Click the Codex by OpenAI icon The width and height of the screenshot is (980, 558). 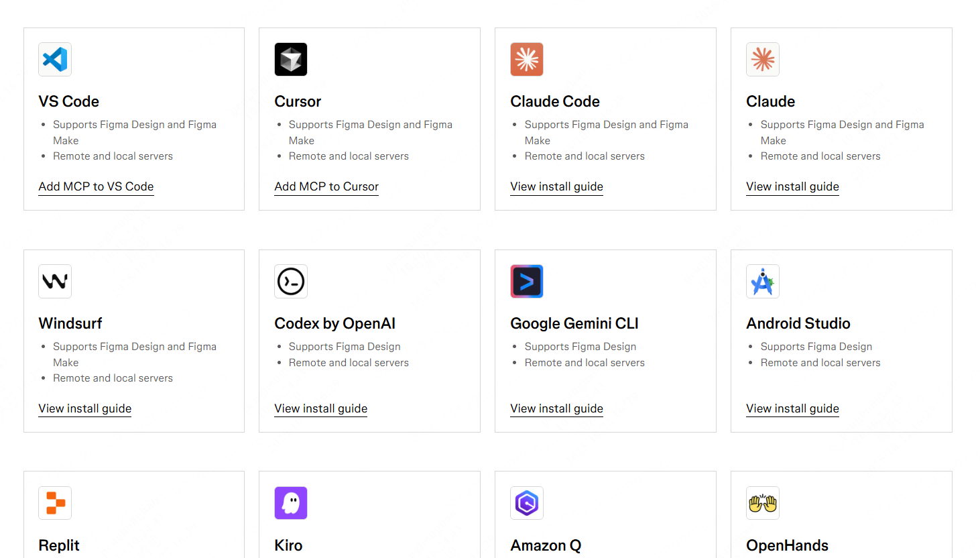[x=291, y=282]
